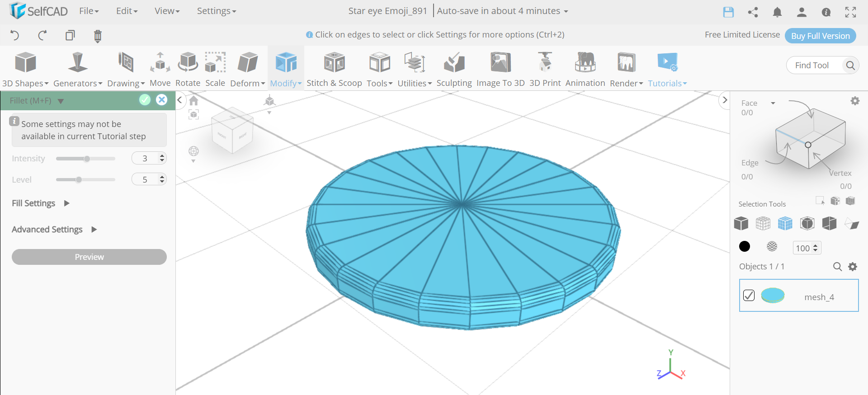Open the Tutorials menu
This screenshot has height=395, width=868.
point(667,69)
